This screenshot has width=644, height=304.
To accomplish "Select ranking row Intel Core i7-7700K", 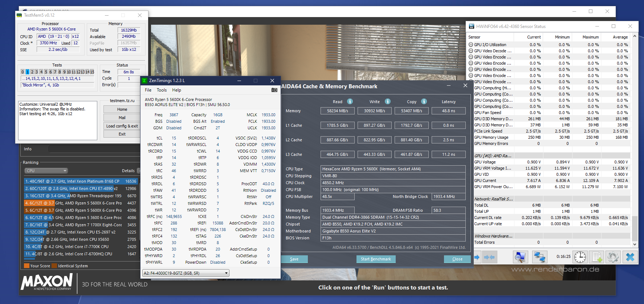I will 81,247.
